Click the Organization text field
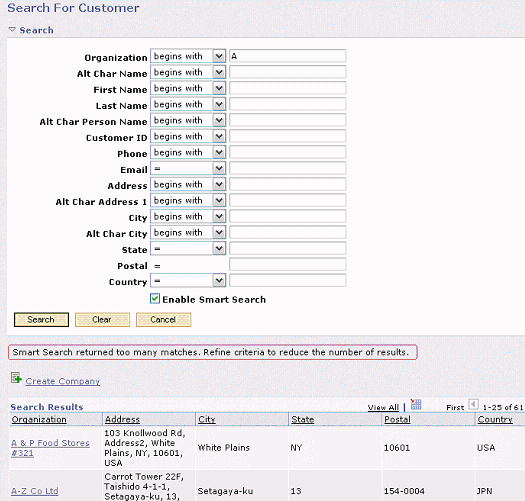This screenshot has width=525, height=501. (x=288, y=56)
